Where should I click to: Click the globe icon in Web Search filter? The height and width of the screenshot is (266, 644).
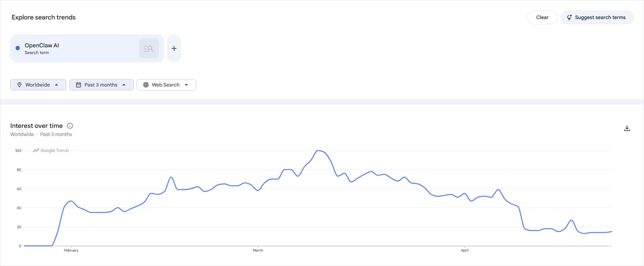point(145,84)
